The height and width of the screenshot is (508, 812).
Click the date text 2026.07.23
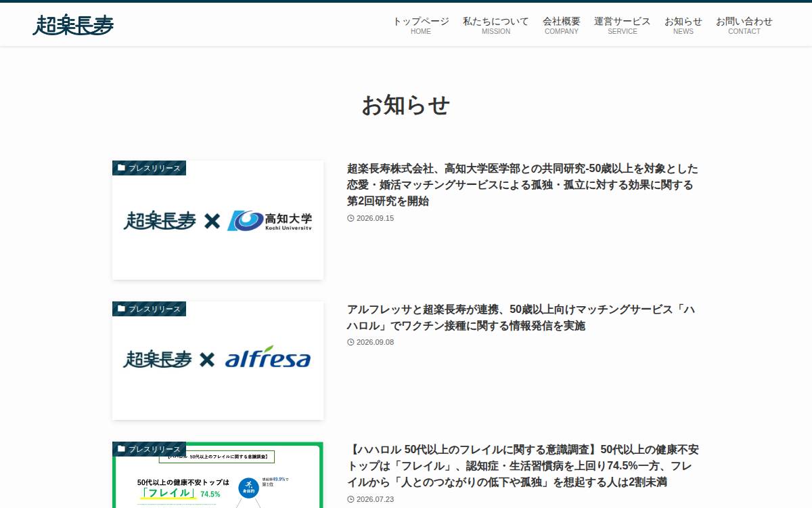(375, 499)
